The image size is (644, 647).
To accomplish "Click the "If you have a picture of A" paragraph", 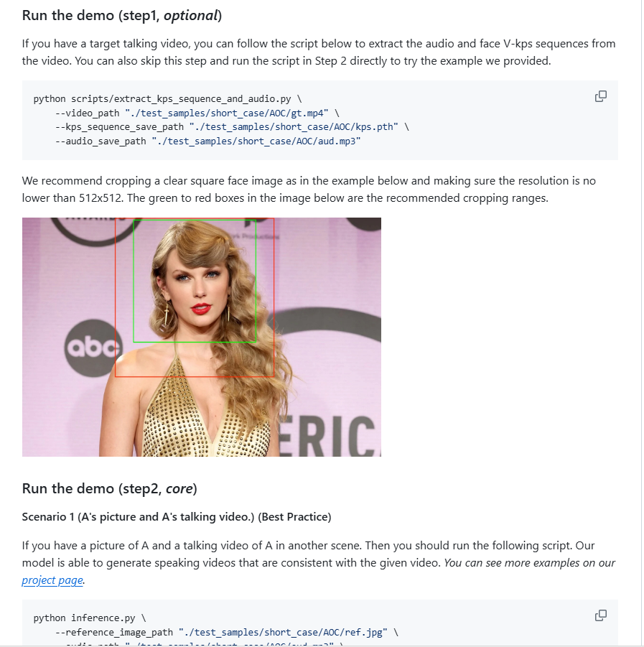I will coord(319,554).
